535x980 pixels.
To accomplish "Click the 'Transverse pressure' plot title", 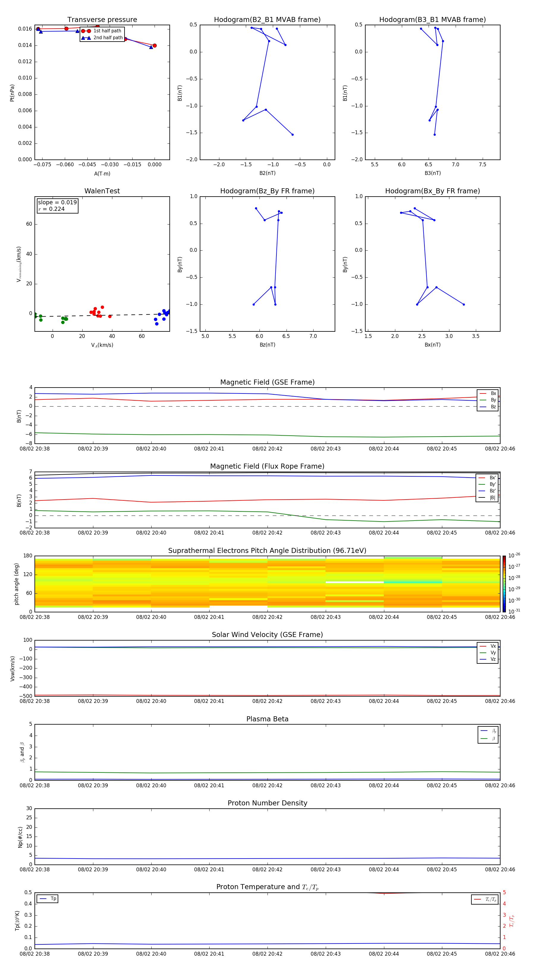I will (102, 20).
